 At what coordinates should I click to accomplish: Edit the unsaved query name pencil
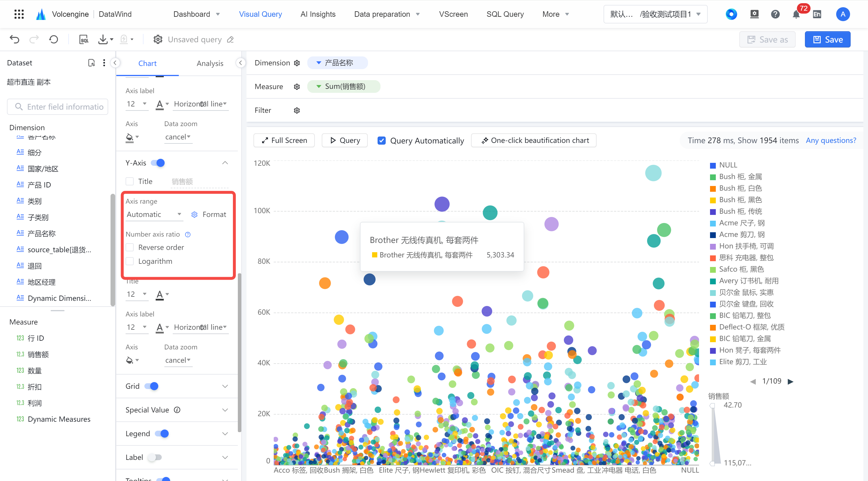(x=231, y=39)
